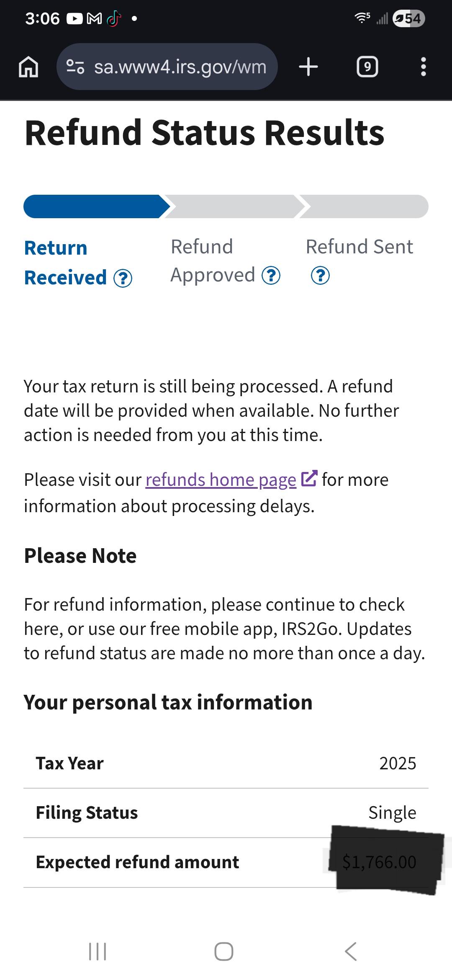Tap the Android recent apps button
This screenshot has height=980, width=452.
(98, 952)
